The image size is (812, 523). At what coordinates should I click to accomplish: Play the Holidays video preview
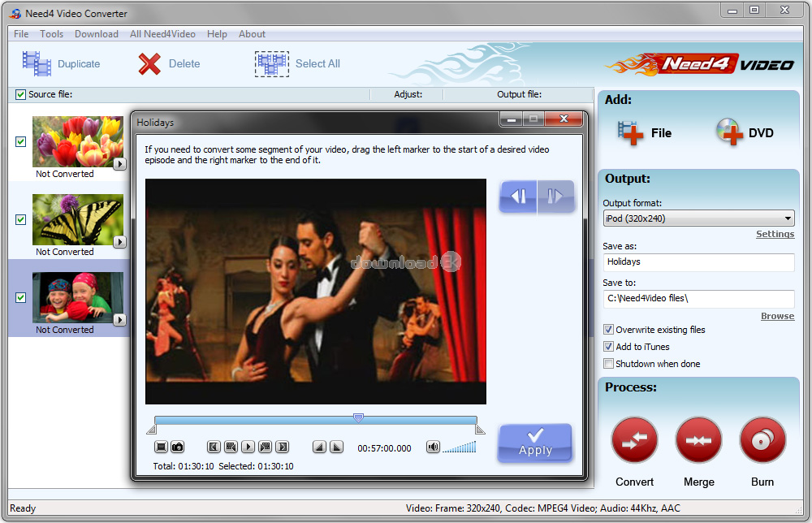(x=248, y=447)
